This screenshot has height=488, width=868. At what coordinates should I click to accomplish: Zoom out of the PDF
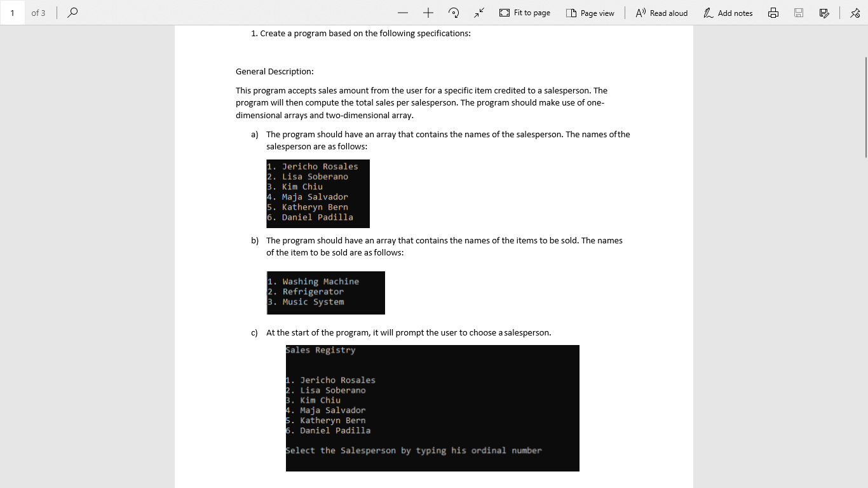click(x=403, y=12)
